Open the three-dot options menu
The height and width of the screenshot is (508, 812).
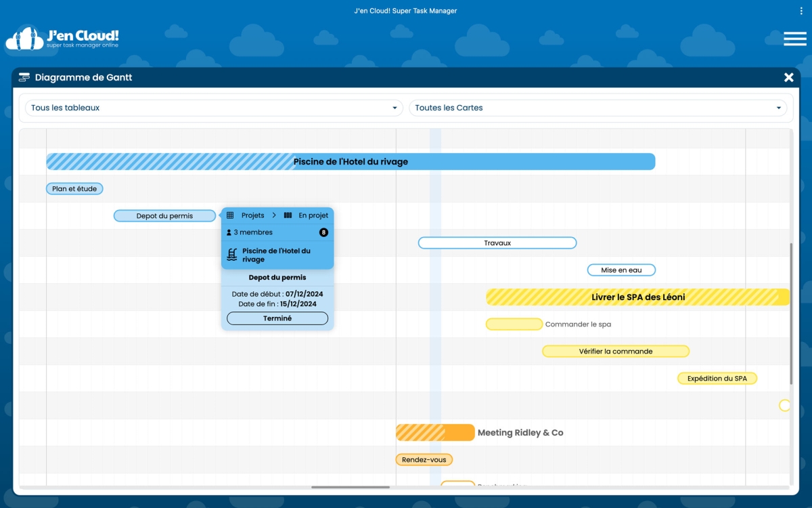tap(801, 11)
